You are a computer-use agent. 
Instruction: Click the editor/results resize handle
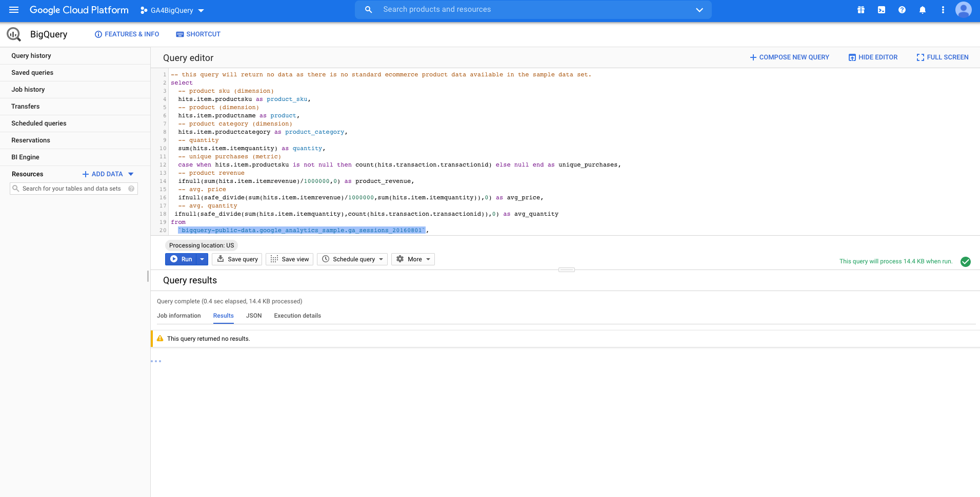567,270
